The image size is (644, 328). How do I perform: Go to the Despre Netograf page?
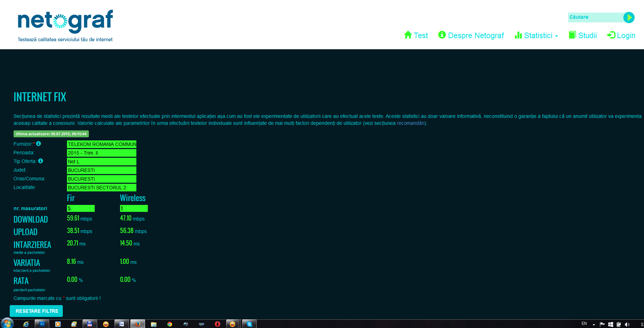tap(471, 35)
